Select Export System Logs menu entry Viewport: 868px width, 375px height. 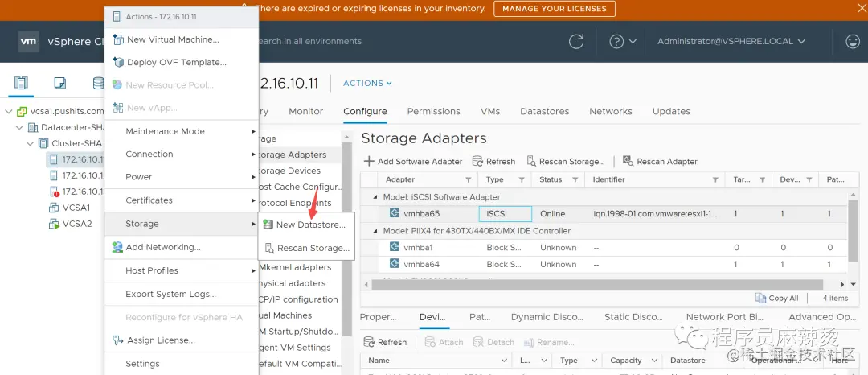point(181,294)
